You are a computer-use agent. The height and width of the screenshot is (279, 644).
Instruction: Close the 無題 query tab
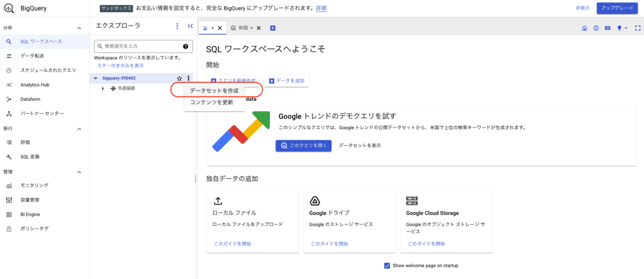(259, 28)
